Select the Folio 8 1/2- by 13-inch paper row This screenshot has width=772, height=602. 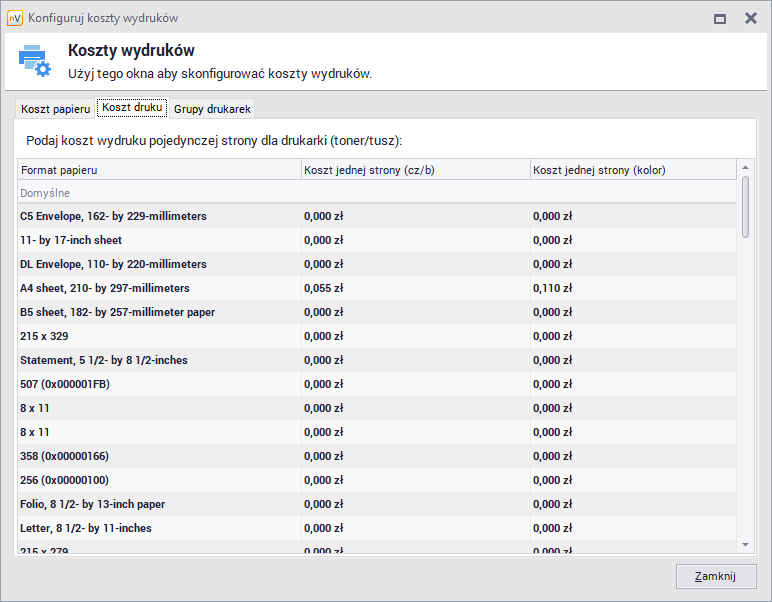tap(158, 504)
